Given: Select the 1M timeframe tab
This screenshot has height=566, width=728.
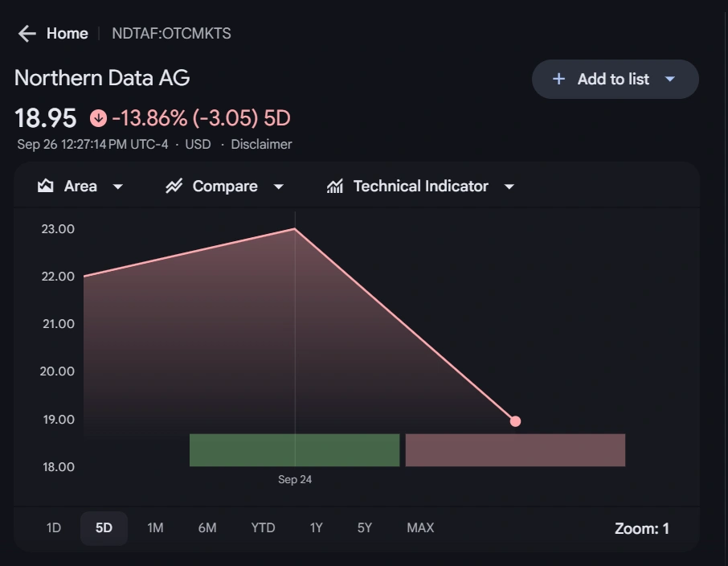Looking at the screenshot, I should pyautogui.click(x=155, y=528).
